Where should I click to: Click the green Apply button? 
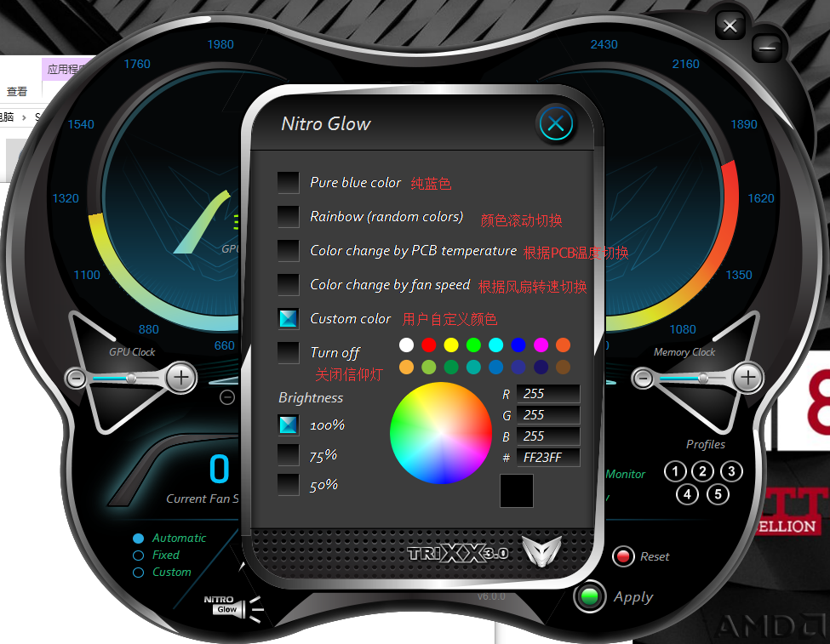pos(590,596)
